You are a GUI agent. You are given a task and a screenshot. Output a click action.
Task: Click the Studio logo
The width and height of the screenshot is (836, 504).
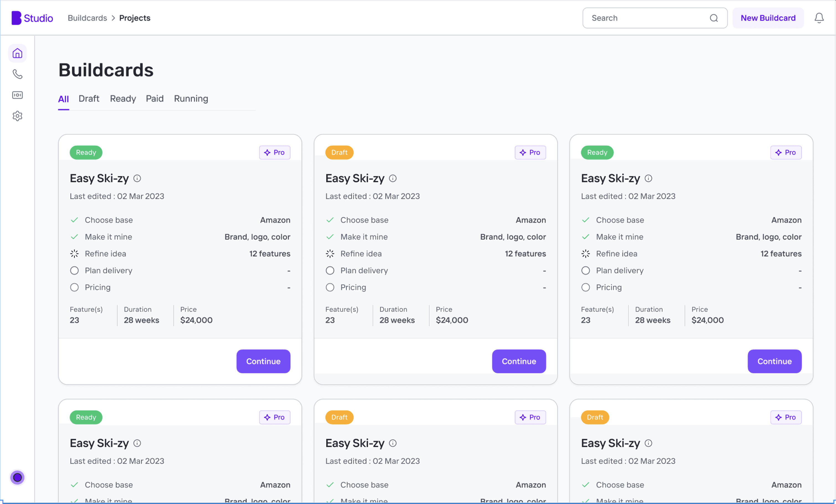coord(32,18)
